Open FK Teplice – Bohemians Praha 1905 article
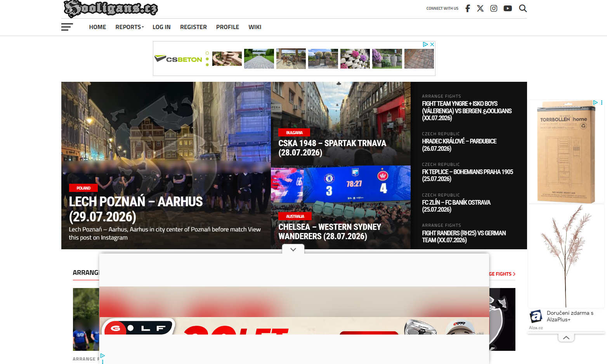This screenshot has height=364, width=607. pos(467,175)
